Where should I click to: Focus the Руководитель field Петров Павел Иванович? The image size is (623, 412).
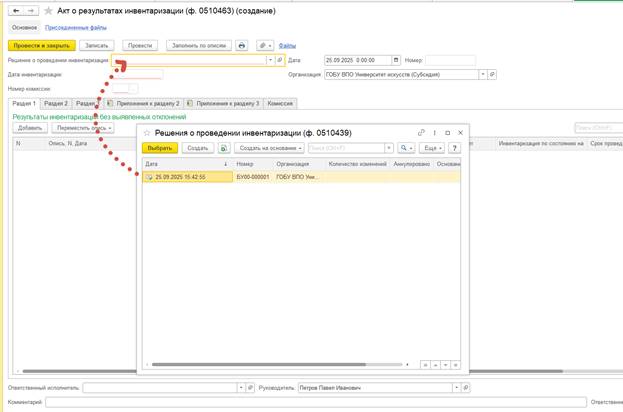375,387
